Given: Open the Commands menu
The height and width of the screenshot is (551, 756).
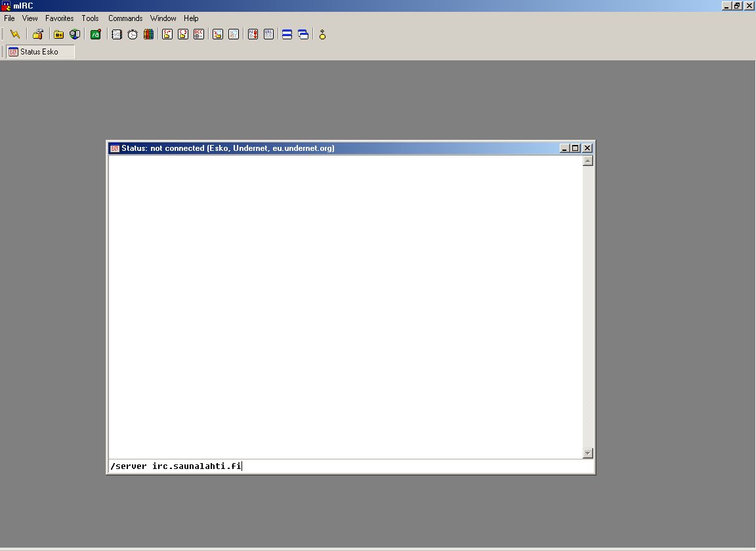Looking at the screenshot, I should click(x=125, y=18).
